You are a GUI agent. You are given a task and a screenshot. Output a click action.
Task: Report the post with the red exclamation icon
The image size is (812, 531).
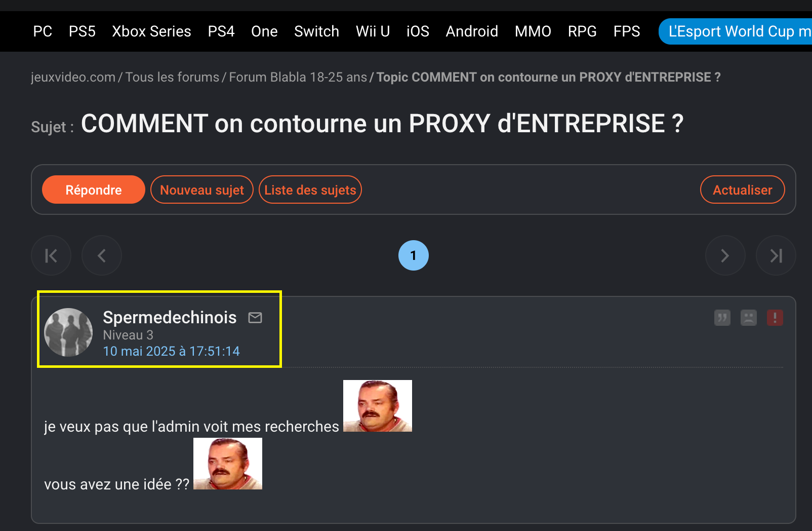coord(775,318)
